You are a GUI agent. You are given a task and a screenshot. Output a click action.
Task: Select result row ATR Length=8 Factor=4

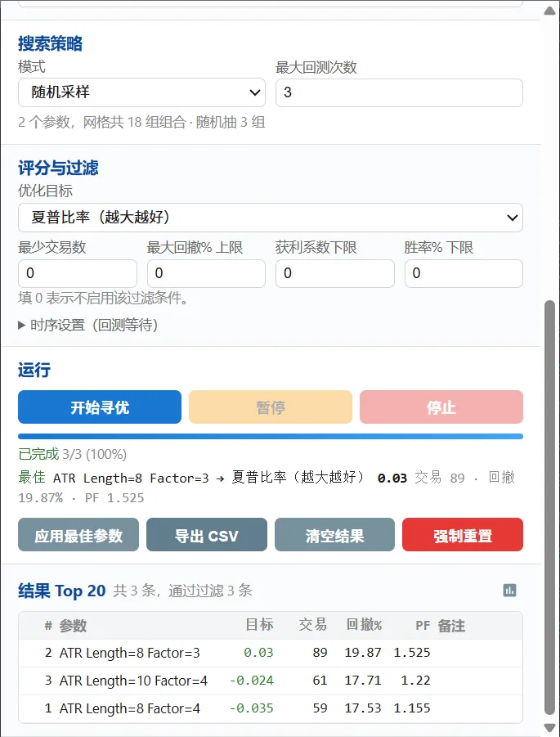coord(271,708)
